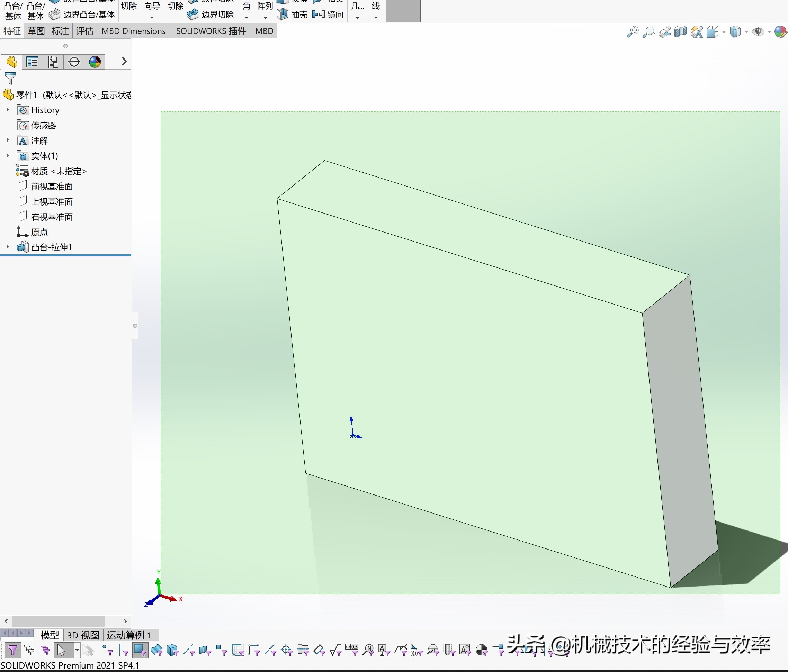Open the PropertyManager panel tab
Image resolution: width=788 pixels, height=672 pixels.
pos(32,62)
